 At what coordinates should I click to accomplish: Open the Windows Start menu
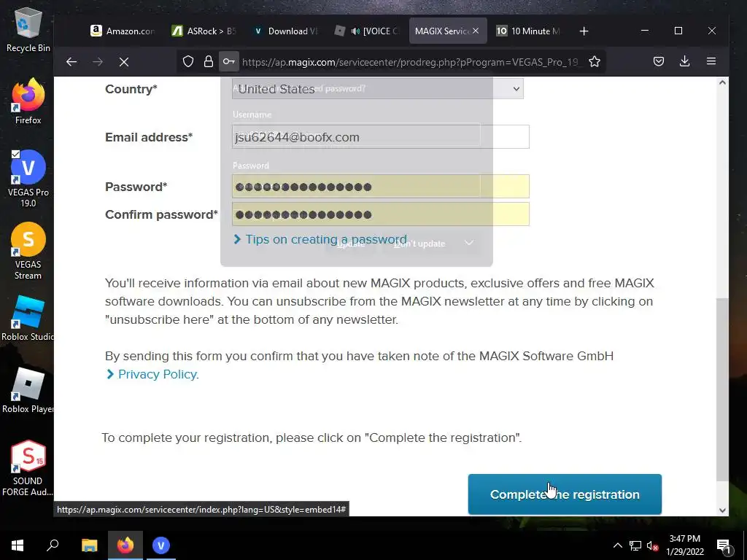click(18, 545)
